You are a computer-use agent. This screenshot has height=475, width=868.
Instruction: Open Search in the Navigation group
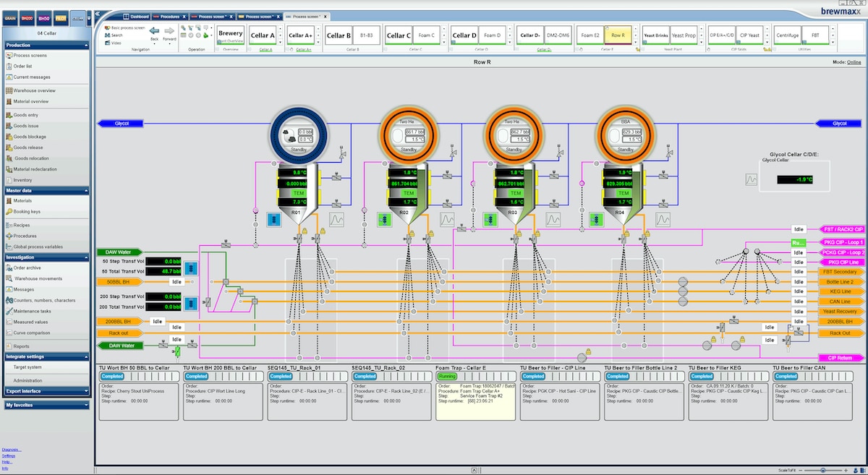coord(116,35)
